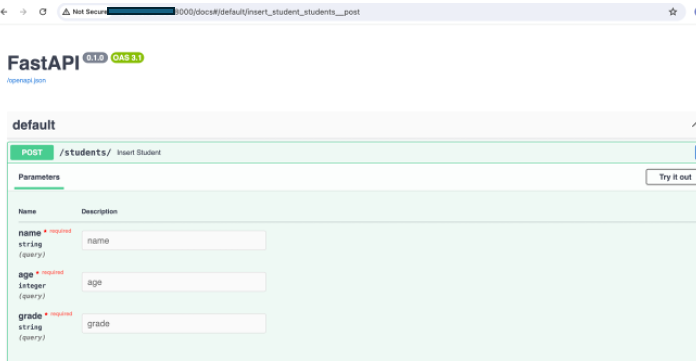This screenshot has width=696, height=364.
Task: Click the Name column header
Action: click(x=27, y=211)
